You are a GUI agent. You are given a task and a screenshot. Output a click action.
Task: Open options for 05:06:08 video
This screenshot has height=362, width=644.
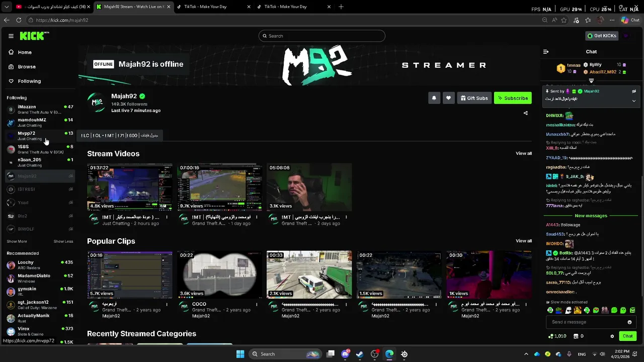[346, 217]
